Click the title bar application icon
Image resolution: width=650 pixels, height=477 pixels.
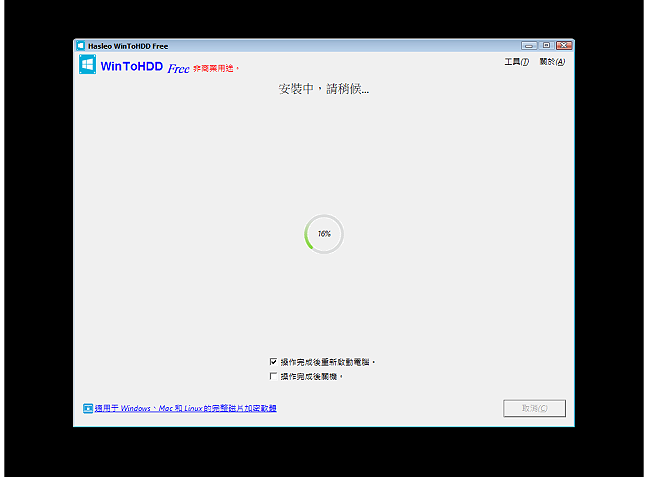click(81, 46)
